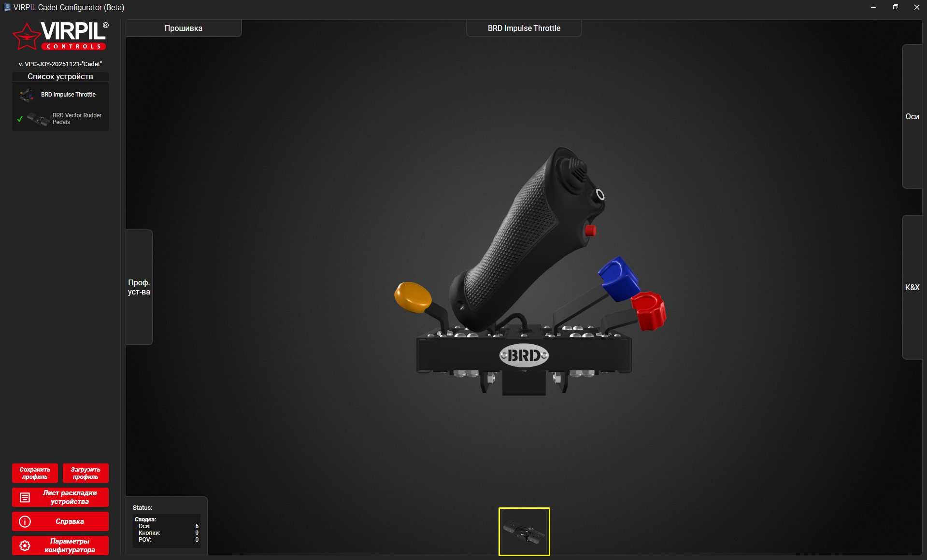Select the BRD Impulse Throttle device icon
The width and height of the screenshot is (927, 560).
[27, 95]
